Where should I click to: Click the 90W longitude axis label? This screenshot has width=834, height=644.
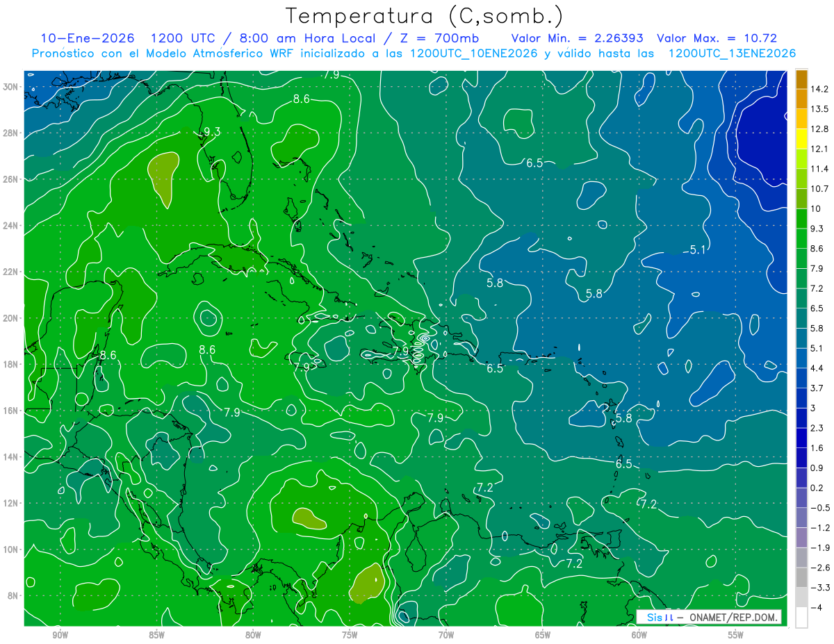click(x=60, y=635)
